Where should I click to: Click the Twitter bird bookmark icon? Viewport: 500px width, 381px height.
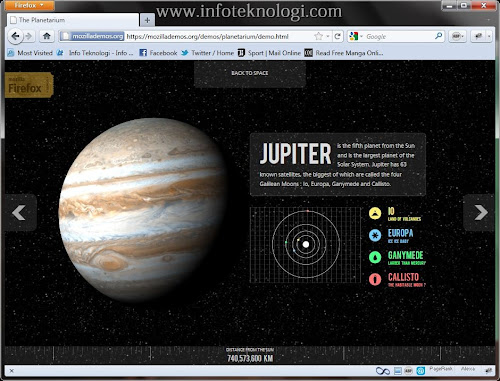click(185, 53)
